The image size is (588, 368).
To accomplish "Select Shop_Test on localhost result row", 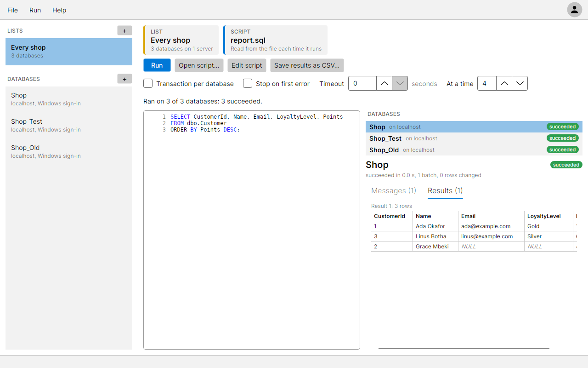I will point(474,138).
